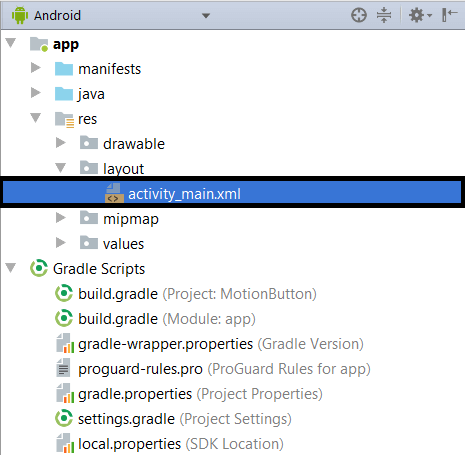Select local.properties (SDK Location)
This screenshot has height=455, width=465.
170,444
